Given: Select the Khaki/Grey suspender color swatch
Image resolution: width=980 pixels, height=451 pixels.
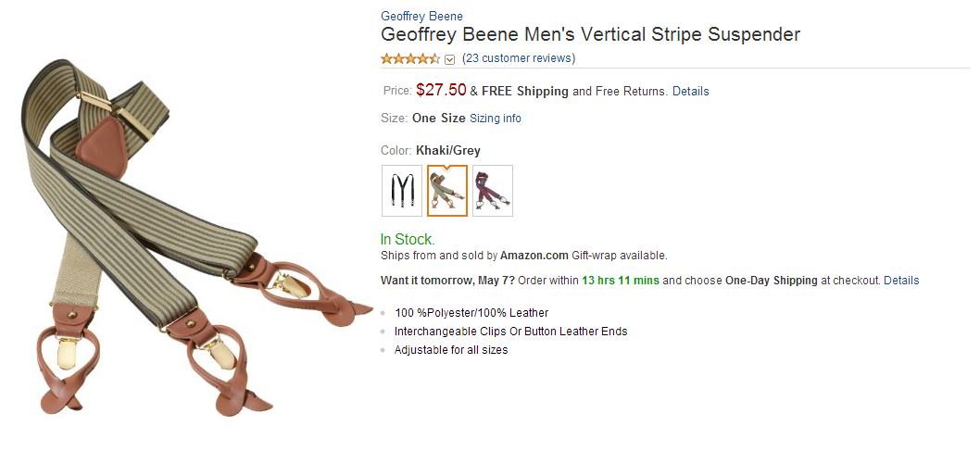Looking at the screenshot, I should point(447,191).
